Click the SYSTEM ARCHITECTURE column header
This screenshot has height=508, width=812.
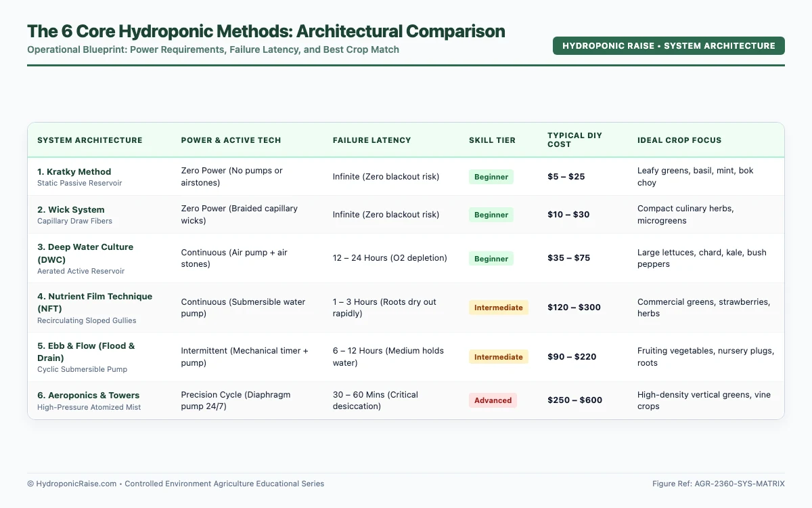coord(90,140)
